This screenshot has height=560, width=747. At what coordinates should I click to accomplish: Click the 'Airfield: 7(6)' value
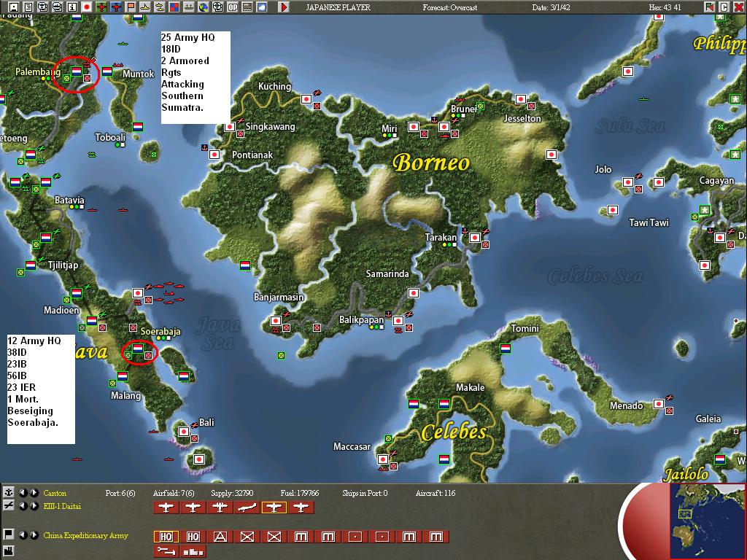174,493
